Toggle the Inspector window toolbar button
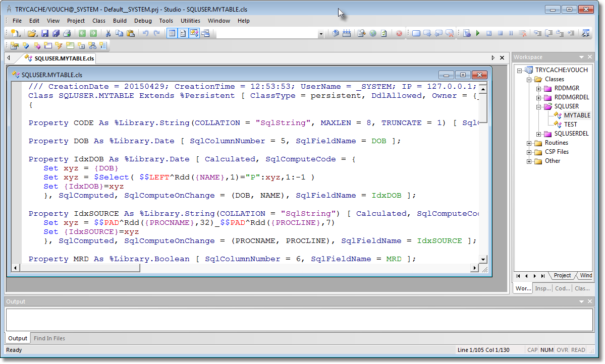Screen dimensions: 605x364 click(183, 34)
